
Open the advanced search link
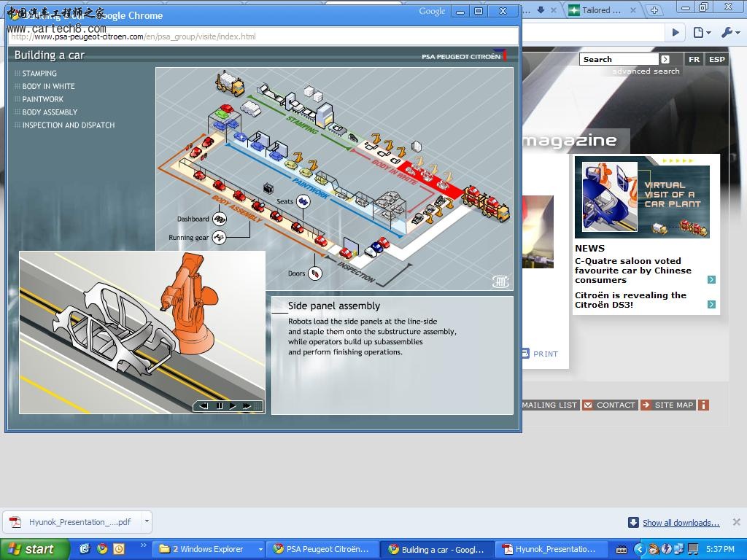(x=646, y=71)
